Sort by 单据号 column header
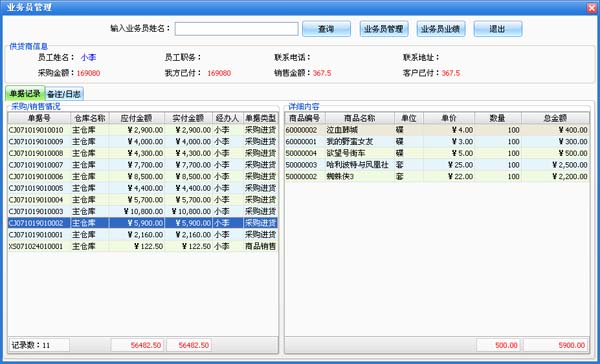 39,118
